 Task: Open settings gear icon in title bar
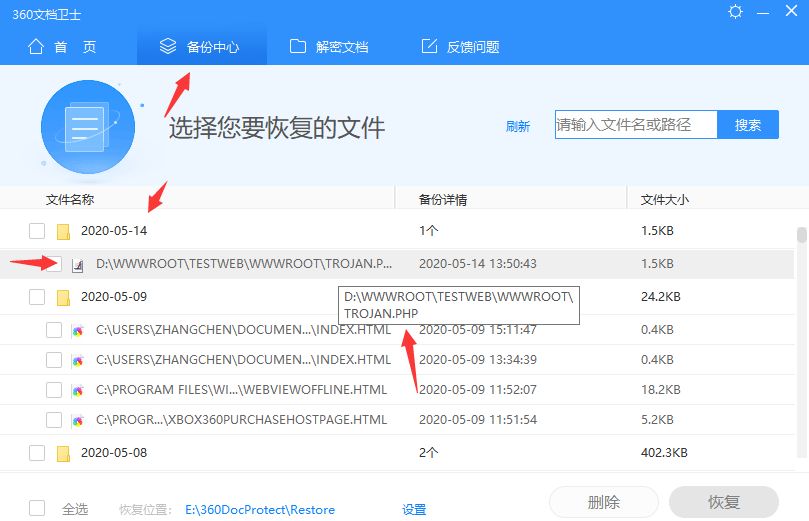click(736, 12)
